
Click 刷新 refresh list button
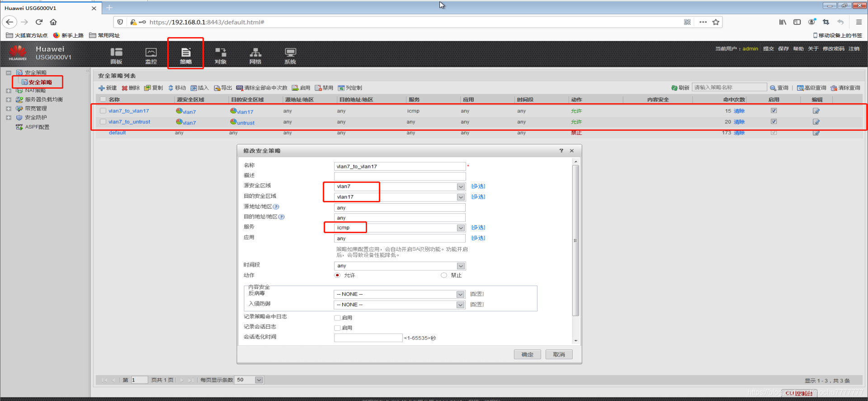680,88
